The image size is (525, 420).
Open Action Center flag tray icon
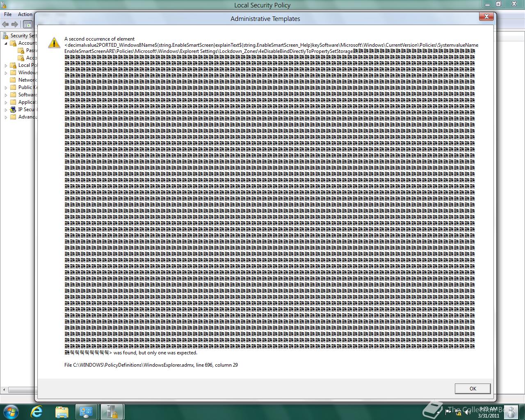tap(448, 412)
